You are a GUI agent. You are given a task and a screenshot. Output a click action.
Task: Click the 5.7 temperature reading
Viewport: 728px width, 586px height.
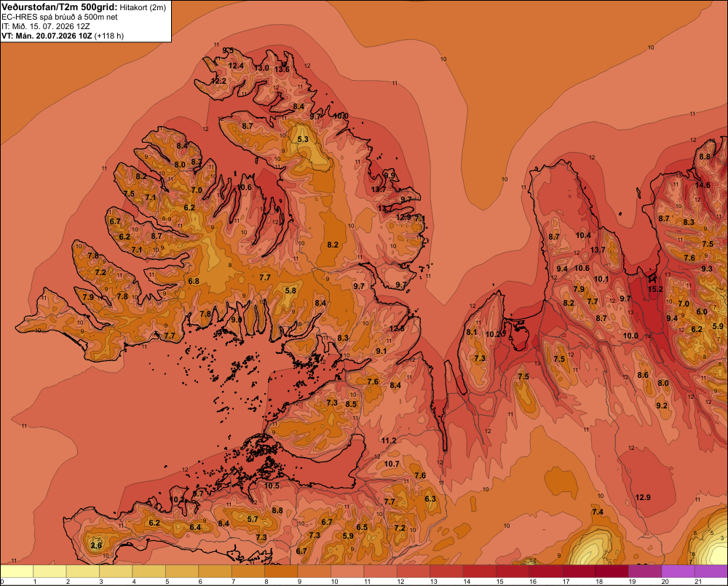pos(253,519)
